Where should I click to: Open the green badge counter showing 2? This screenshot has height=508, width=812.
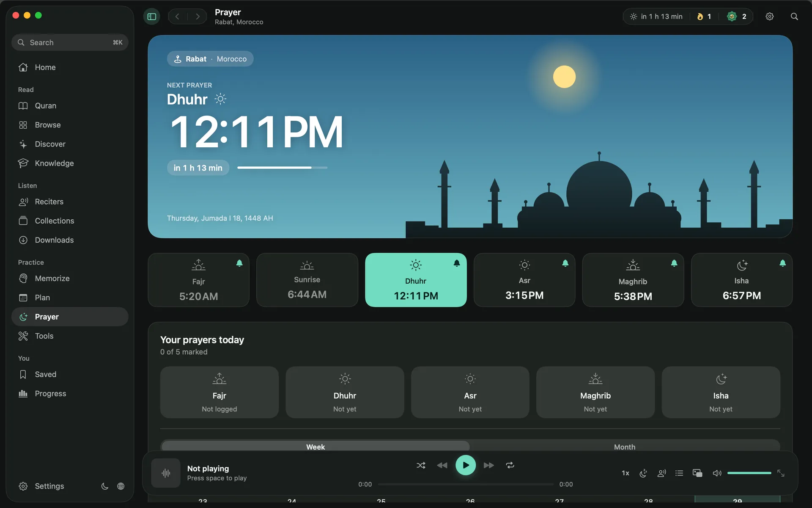[737, 17]
